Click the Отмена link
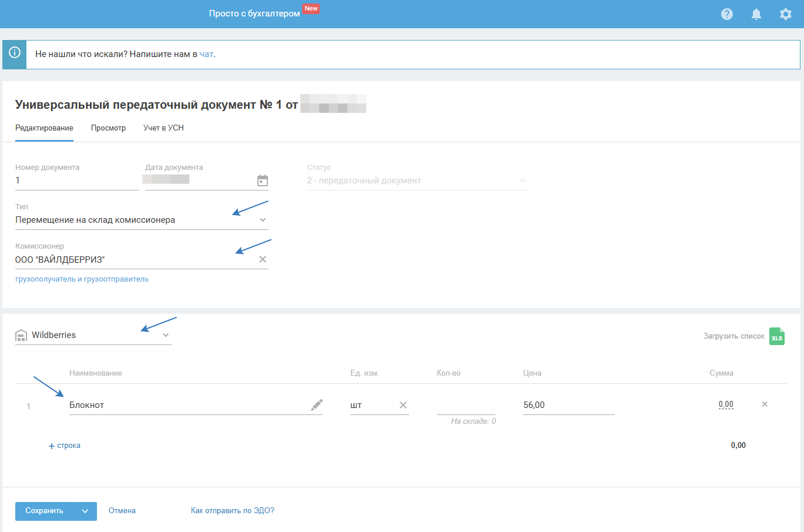 122,511
